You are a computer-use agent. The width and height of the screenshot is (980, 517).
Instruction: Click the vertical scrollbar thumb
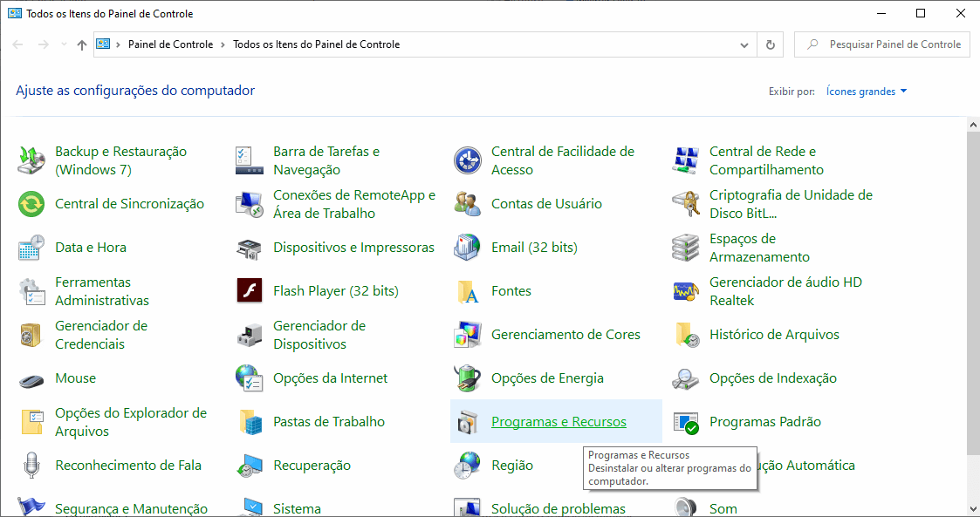[973, 294]
